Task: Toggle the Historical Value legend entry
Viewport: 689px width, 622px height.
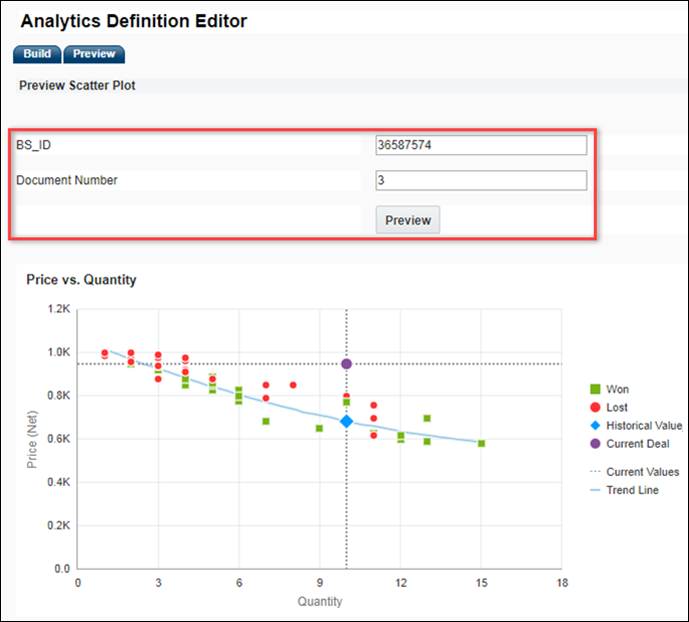Action: [637, 426]
